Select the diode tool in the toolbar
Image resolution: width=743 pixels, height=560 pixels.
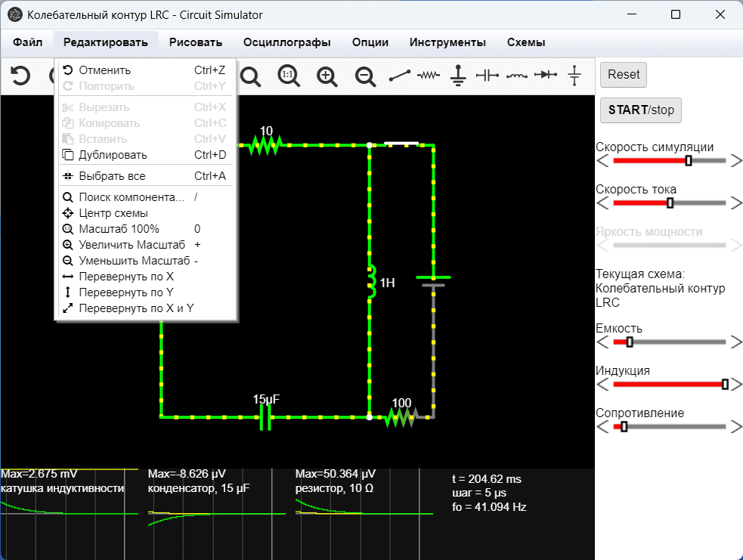pos(545,76)
